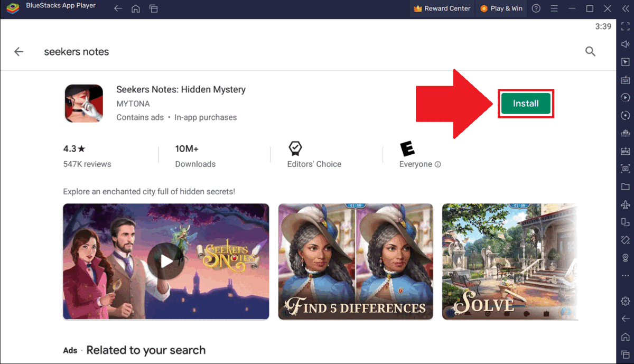Click the cursor lock icon in sidebar
Screen dimensions: 634x364
(x=626, y=62)
